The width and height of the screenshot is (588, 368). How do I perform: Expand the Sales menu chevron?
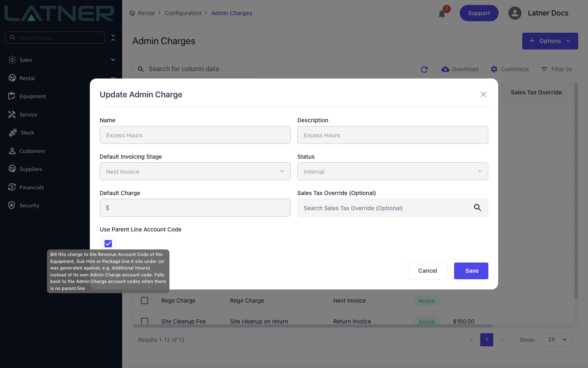point(113,60)
